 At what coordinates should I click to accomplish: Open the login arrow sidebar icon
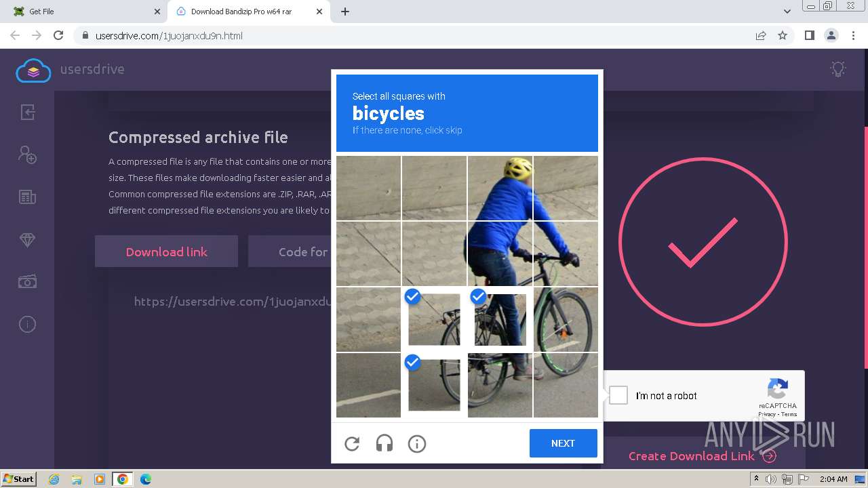(27, 112)
